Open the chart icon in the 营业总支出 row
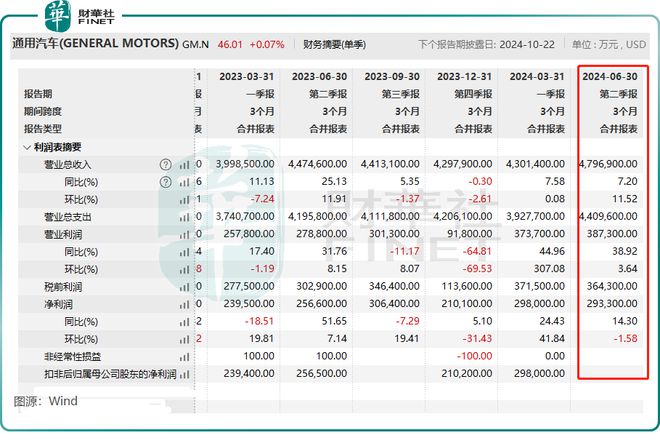Viewport: 660px width, 446px height. (x=184, y=217)
